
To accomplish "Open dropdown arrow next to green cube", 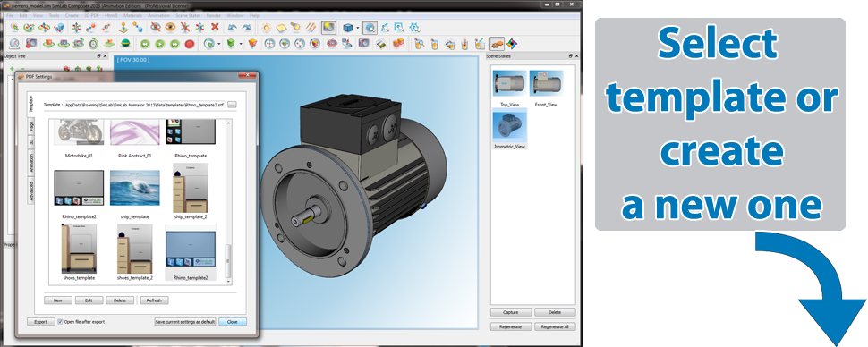I will pyautogui.click(x=240, y=44).
